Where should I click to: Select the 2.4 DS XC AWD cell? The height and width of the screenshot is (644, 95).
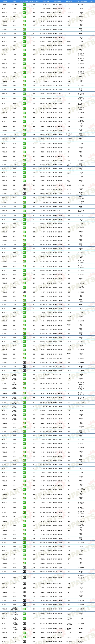(x=69, y=623)
